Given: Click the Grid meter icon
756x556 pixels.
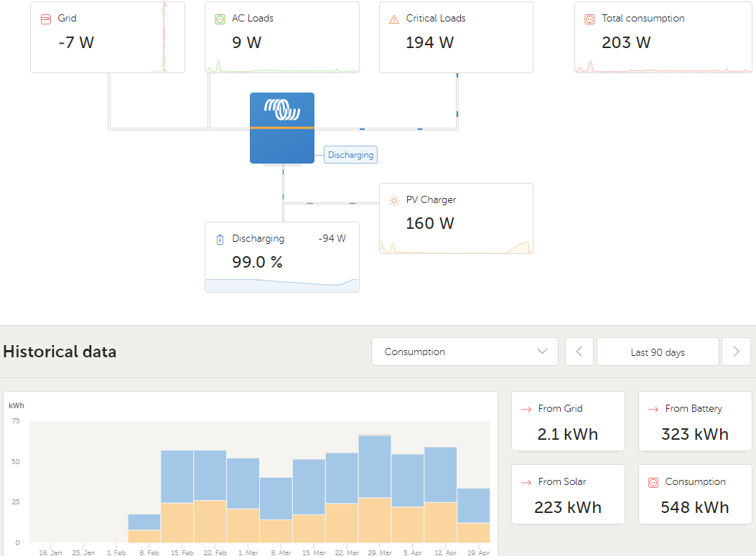Looking at the screenshot, I should pyautogui.click(x=46, y=19).
